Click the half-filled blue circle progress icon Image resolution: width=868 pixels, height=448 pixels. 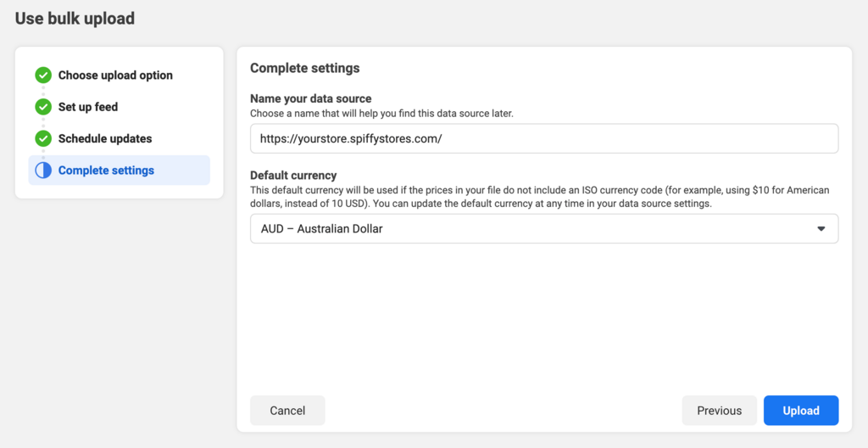(43, 171)
